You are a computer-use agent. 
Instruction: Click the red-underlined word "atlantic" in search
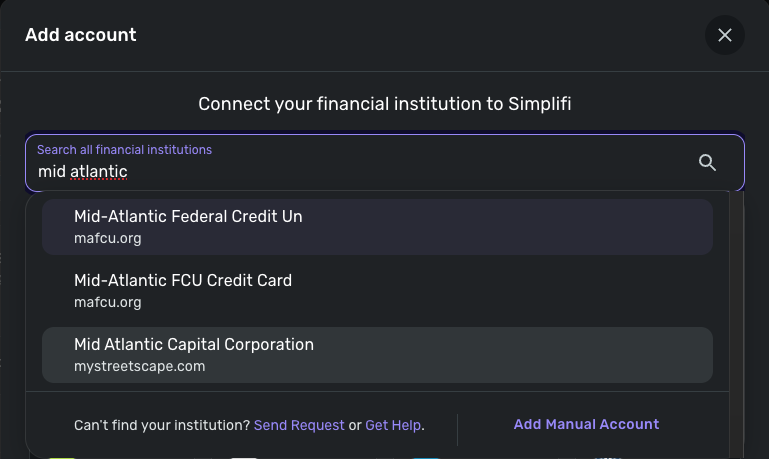99,172
